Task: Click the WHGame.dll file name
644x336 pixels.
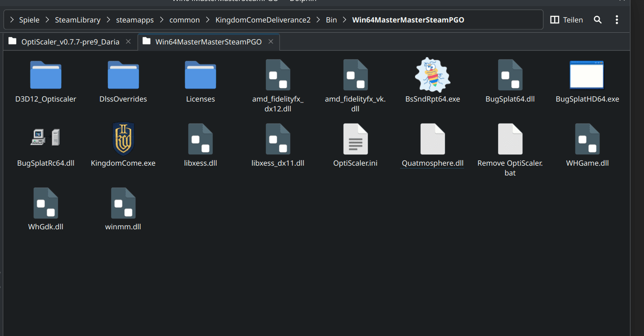Action: pyautogui.click(x=587, y=163)
